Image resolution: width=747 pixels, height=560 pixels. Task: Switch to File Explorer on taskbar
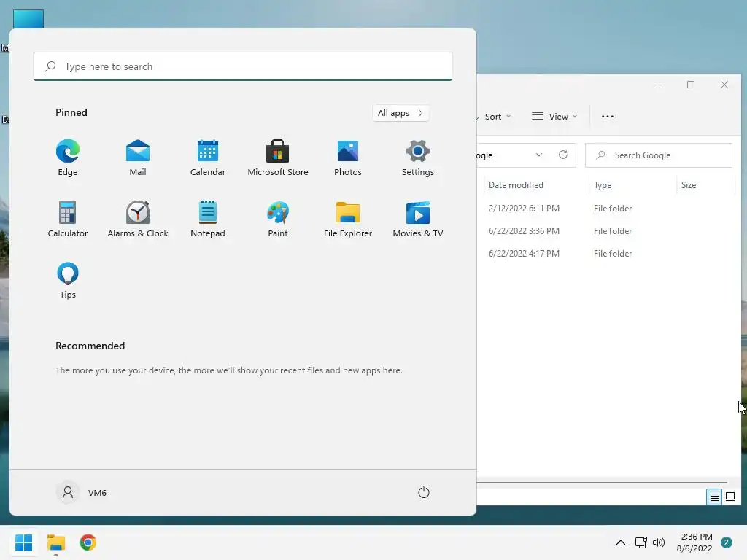pyautogui.click(x=56, y=542)
